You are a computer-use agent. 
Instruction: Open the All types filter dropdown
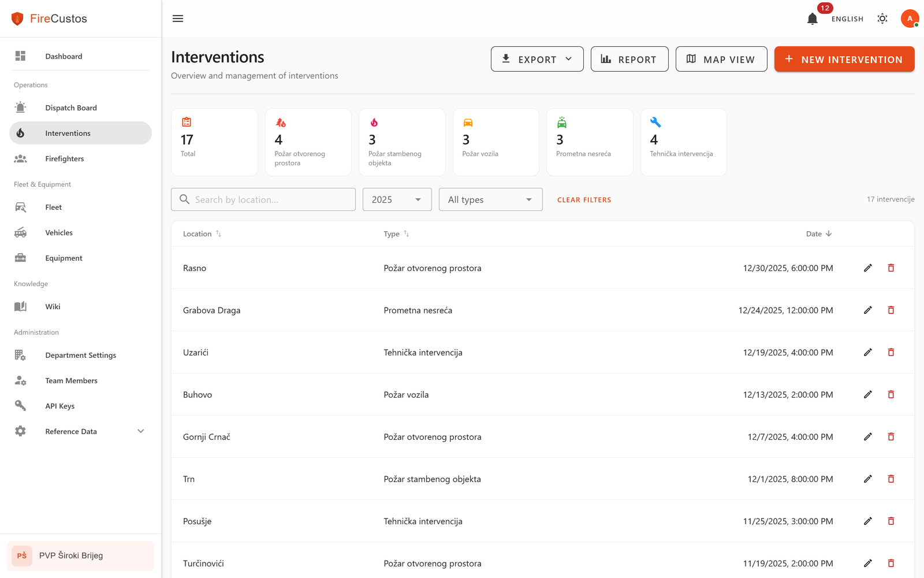click(490, 199)
